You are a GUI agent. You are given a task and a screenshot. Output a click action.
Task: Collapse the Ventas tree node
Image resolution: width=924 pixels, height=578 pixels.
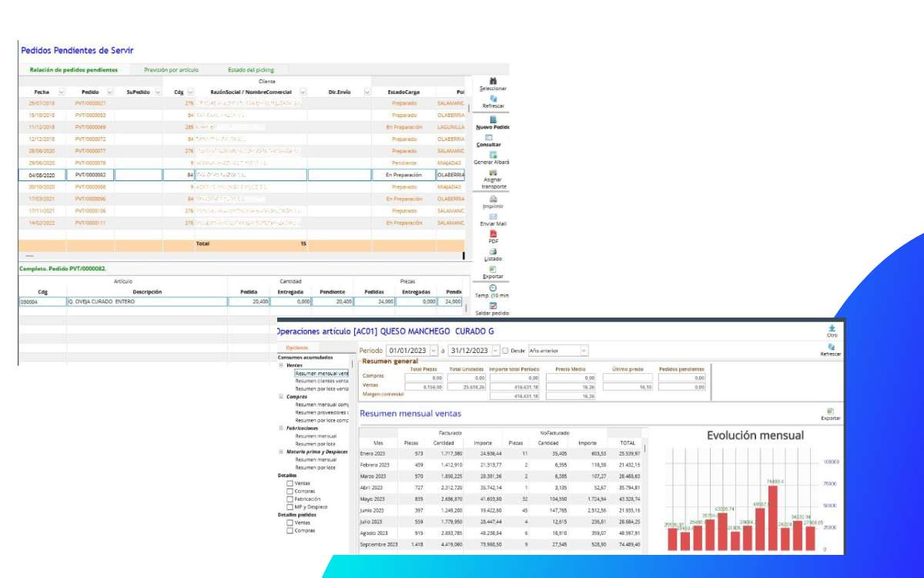point(282,365)
